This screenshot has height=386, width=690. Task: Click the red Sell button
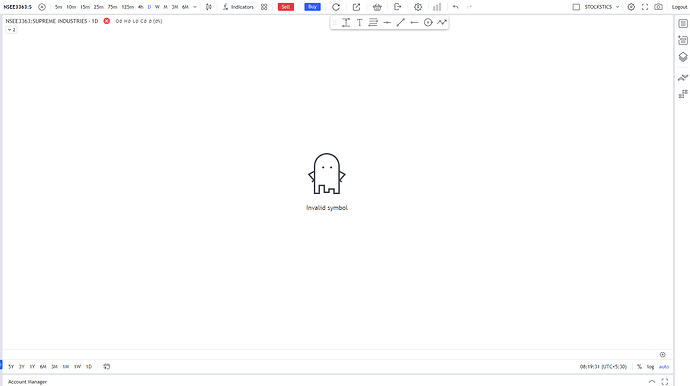(x=286, y=7)
